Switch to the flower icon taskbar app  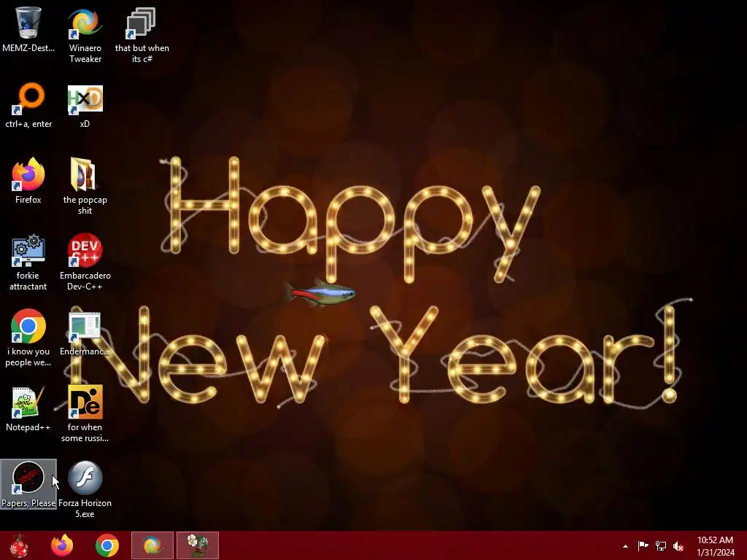198,545
